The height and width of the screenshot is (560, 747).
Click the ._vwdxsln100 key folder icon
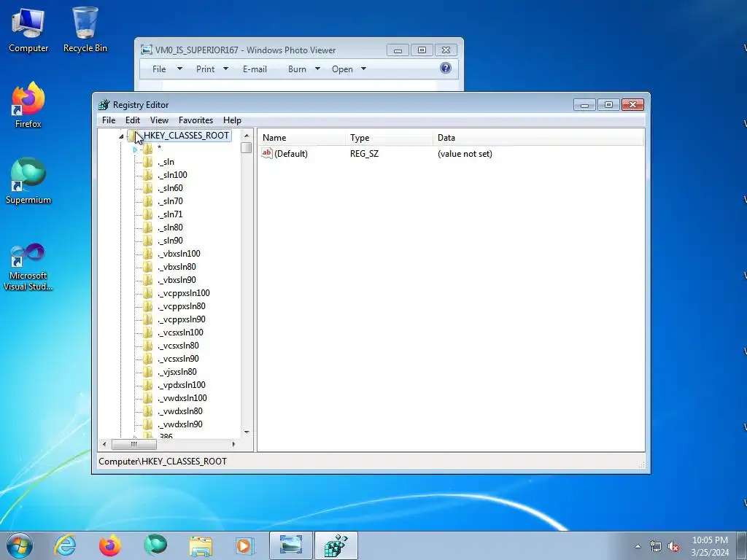tap(148, 398)
